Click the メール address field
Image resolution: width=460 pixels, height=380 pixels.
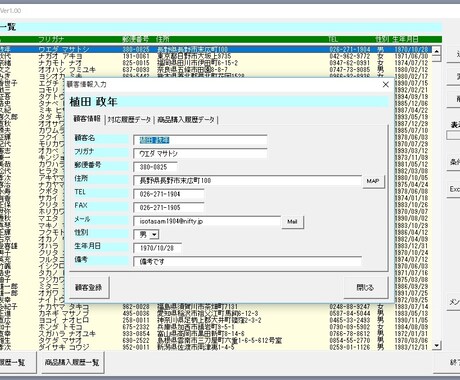(x=207, y=221)
